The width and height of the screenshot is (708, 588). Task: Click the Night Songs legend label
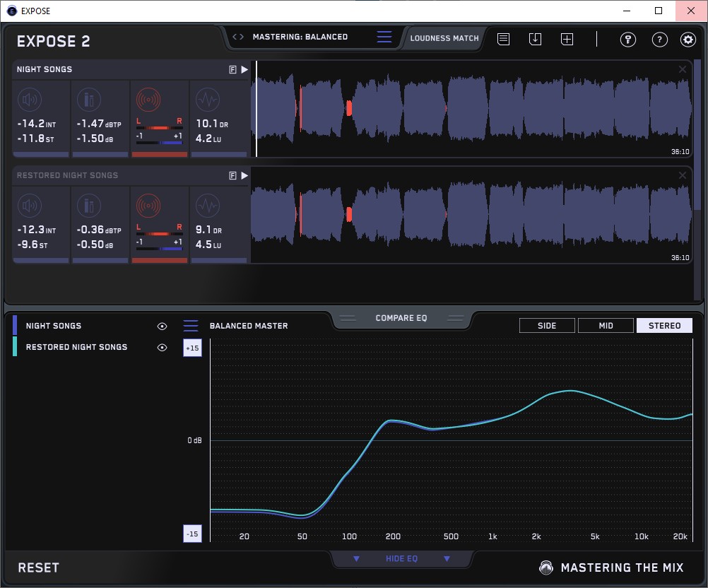(x=53, y=326)
